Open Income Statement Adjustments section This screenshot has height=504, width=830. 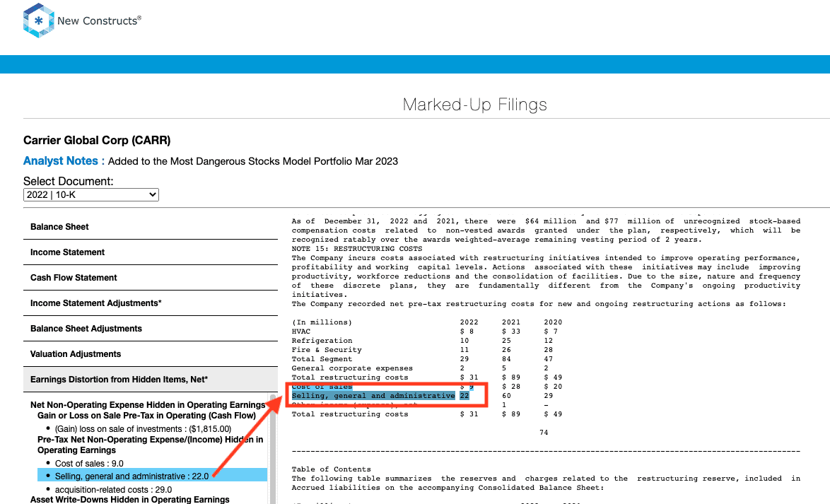point(151,303)
